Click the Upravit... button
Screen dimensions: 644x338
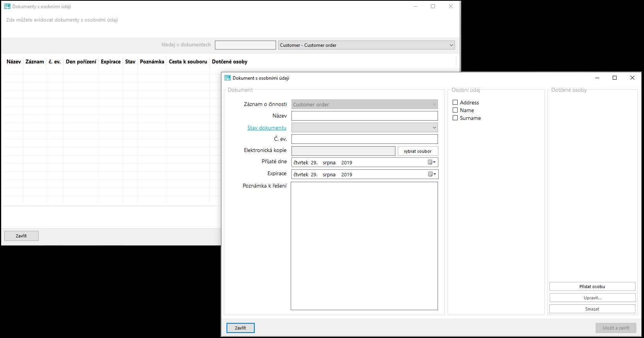click(592, 298)
